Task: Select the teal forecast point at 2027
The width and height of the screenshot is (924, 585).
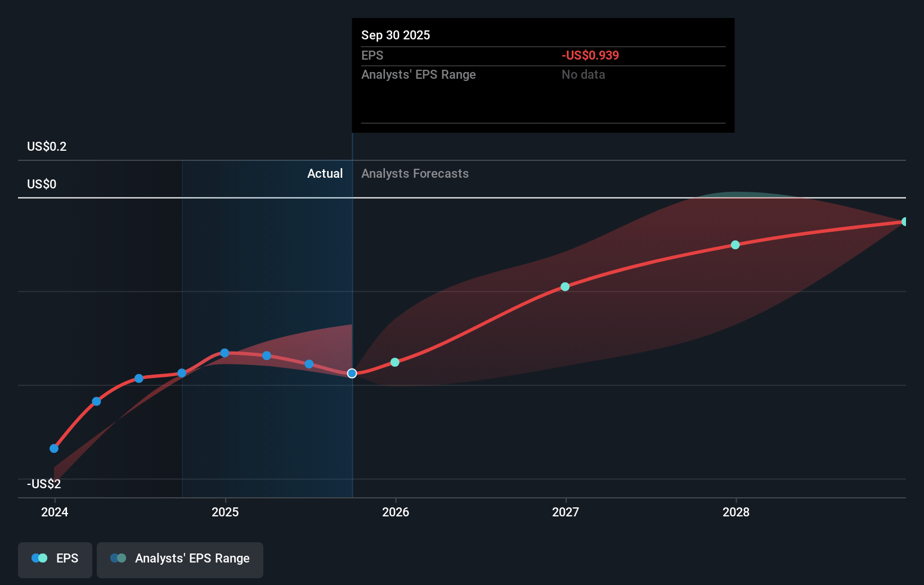Action: (565, 287)
